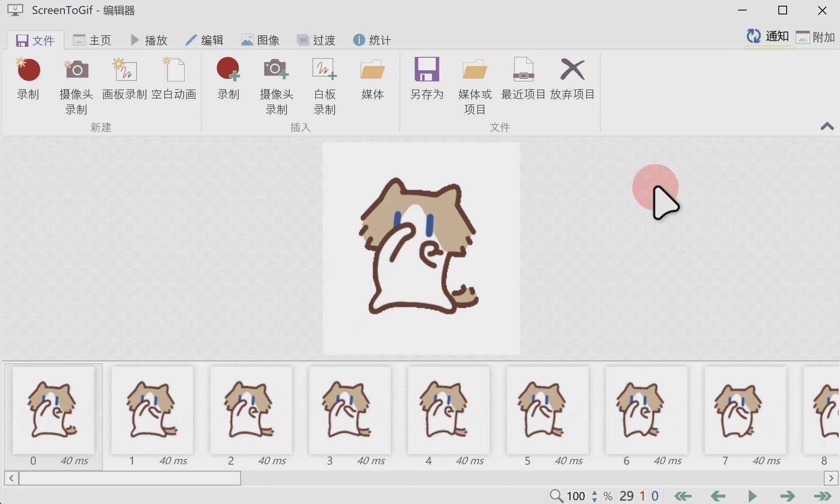Go to the next frame
Viewport: 840px width, 504px height.
[x=787, y=496]
